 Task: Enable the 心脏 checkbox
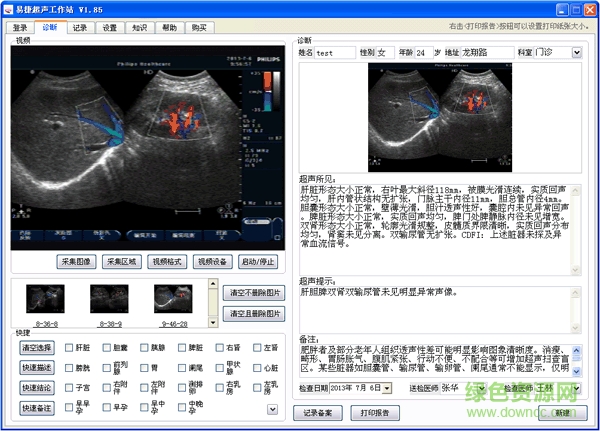(258, 368)
